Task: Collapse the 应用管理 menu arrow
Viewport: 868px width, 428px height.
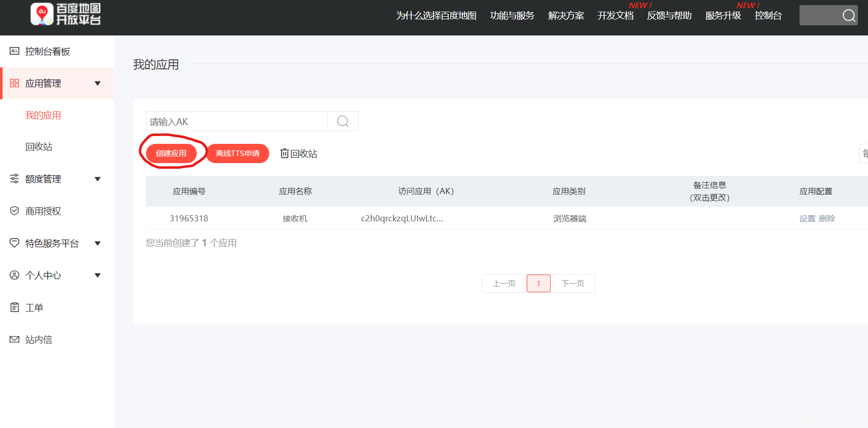Action: [x=98, y=84]
